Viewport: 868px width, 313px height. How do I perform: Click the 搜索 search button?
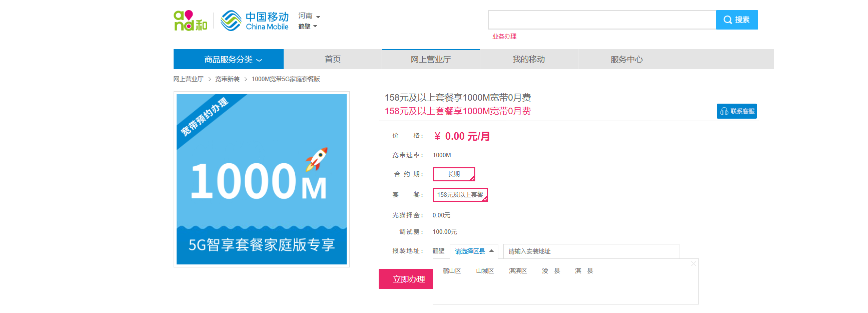tap(736, 20)
